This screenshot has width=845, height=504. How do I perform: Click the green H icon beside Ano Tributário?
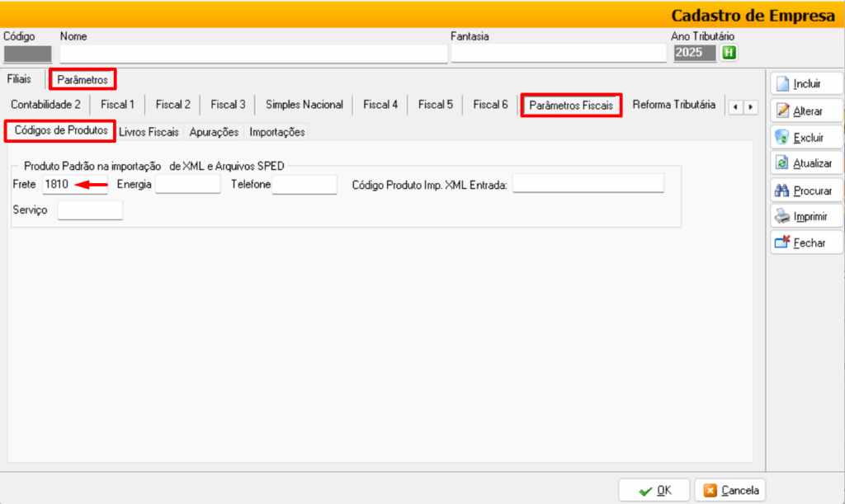pos(729,53)
